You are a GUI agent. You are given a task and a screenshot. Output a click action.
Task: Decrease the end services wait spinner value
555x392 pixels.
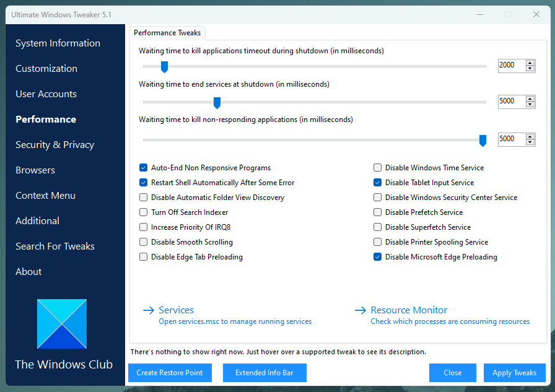[530, 104]
